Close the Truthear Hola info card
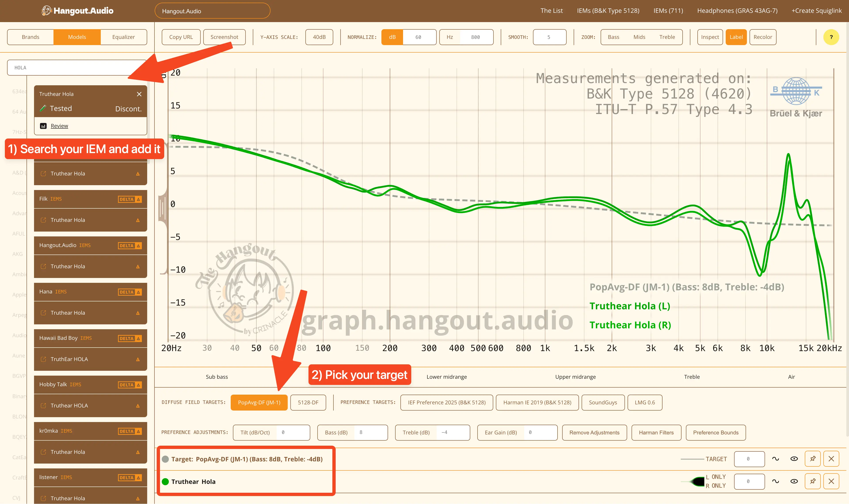The height and width of the screenshot is (504, 849). point(139,94)
